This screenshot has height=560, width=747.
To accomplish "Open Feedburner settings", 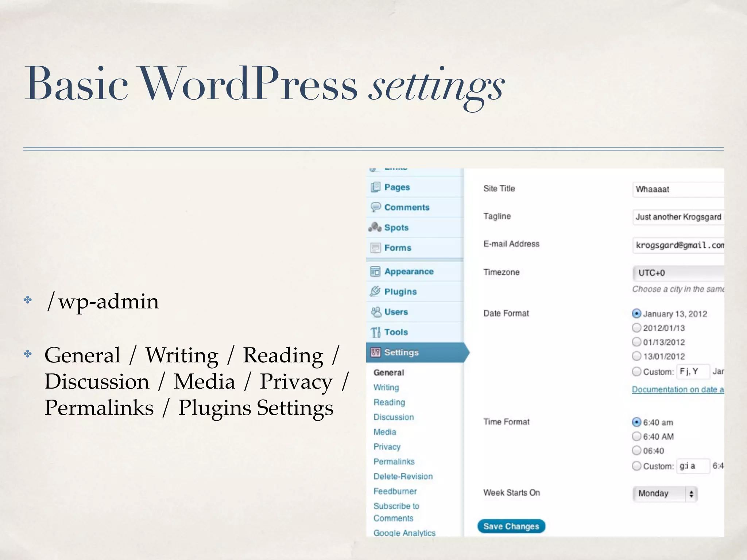I will [395, 491].
